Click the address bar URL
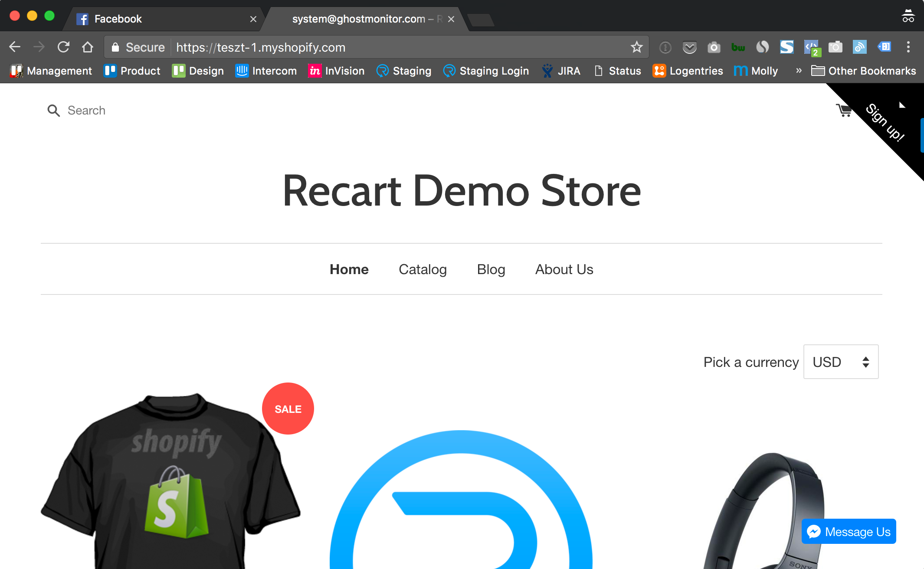The image size is (924, 569). click(x=261, y=47)
